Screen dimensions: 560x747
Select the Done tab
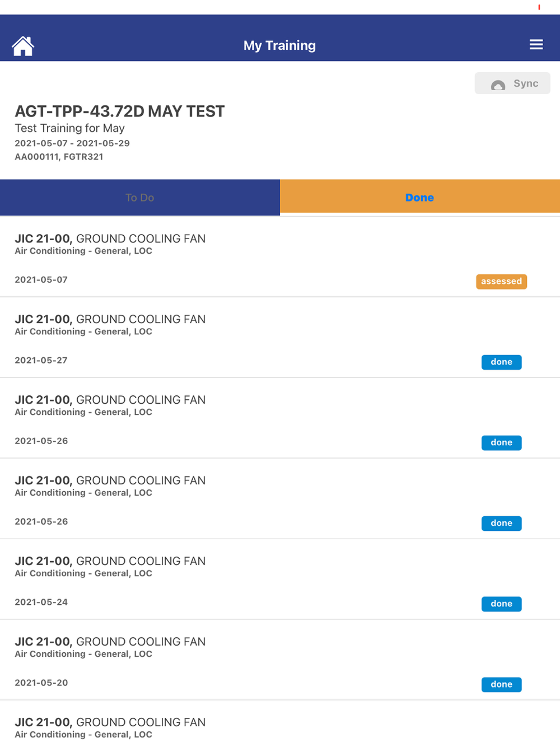(419, 198)
